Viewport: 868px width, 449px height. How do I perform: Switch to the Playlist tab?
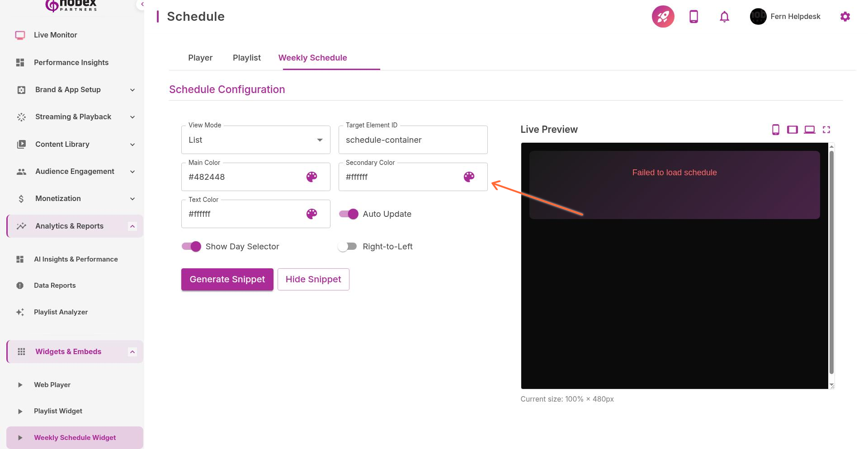click(x=246, y=58)
